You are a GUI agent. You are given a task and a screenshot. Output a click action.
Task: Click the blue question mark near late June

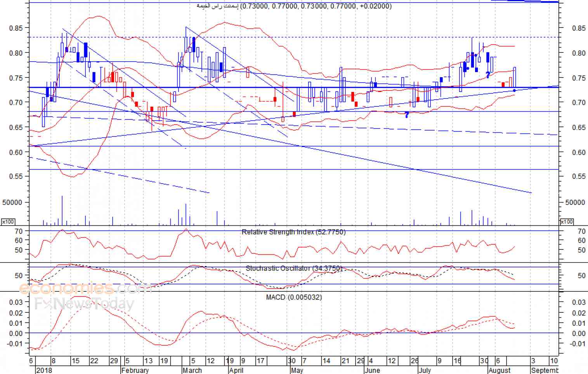click(x=406, y=115)
